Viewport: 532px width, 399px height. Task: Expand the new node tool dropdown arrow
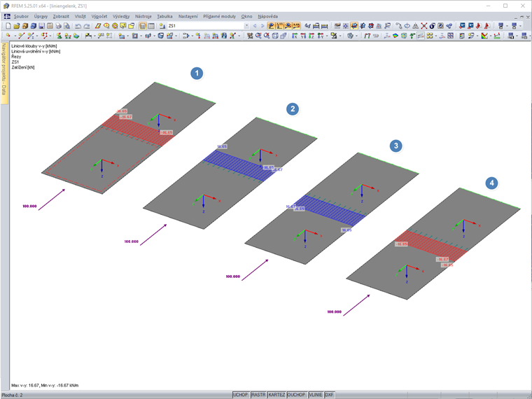pyautogui.click(x=15, y=36)
